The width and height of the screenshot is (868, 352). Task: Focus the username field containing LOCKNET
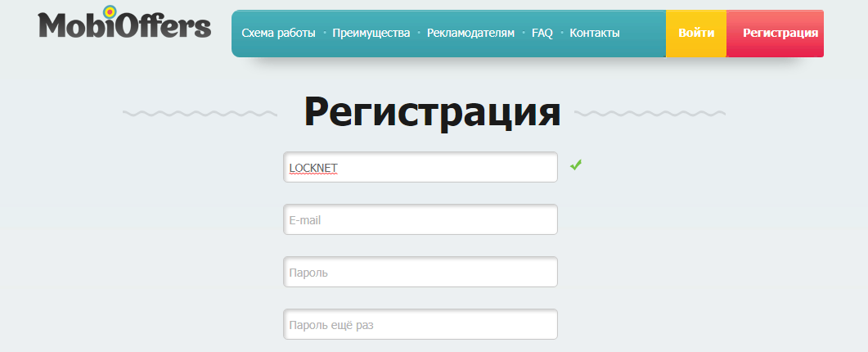pos(421,167)
